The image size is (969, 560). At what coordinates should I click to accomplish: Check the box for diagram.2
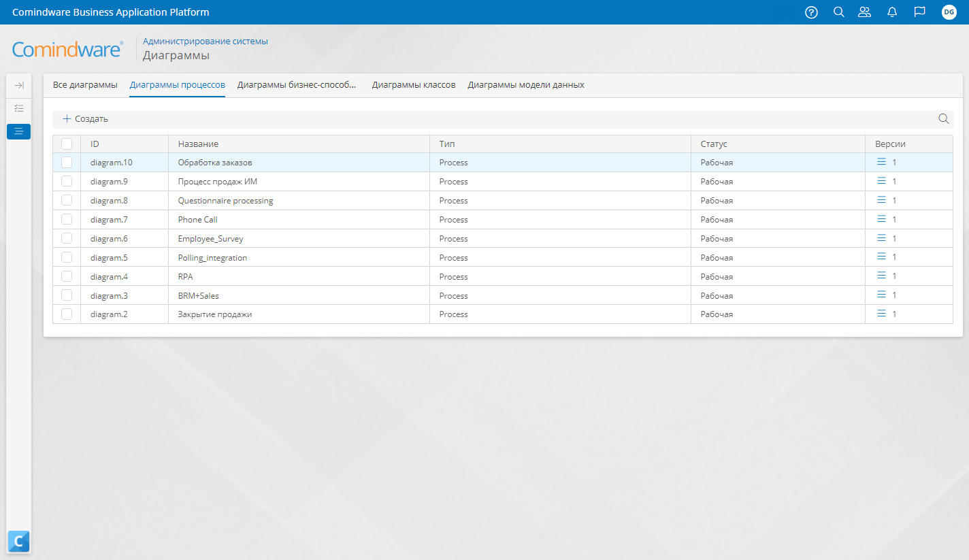click(x=67, y=314)
